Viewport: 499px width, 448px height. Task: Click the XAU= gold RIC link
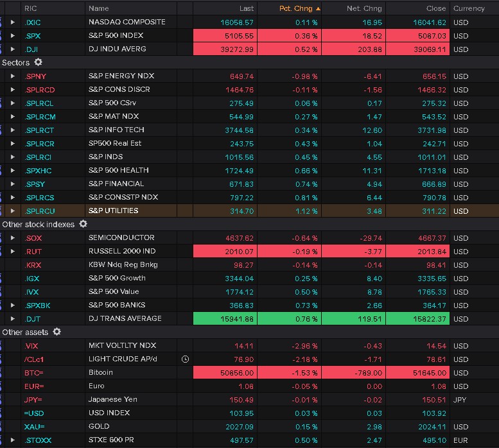[35, 426]
